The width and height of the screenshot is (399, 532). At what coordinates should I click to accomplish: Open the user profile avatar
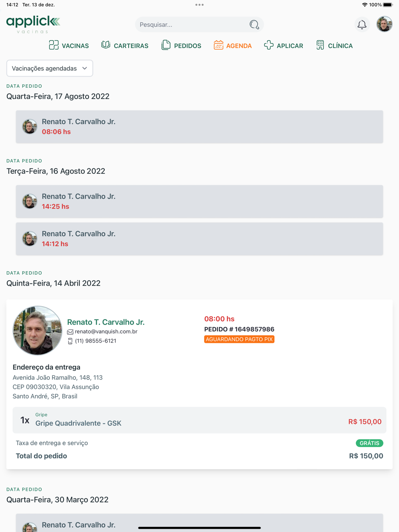click(x=384, y=24)
